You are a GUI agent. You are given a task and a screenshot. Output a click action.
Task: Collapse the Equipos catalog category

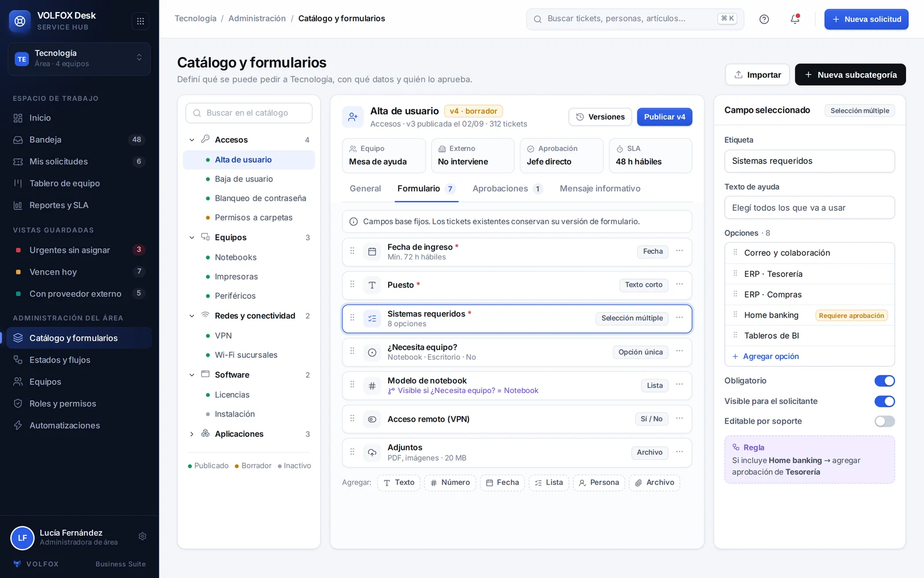click(192, 238)
